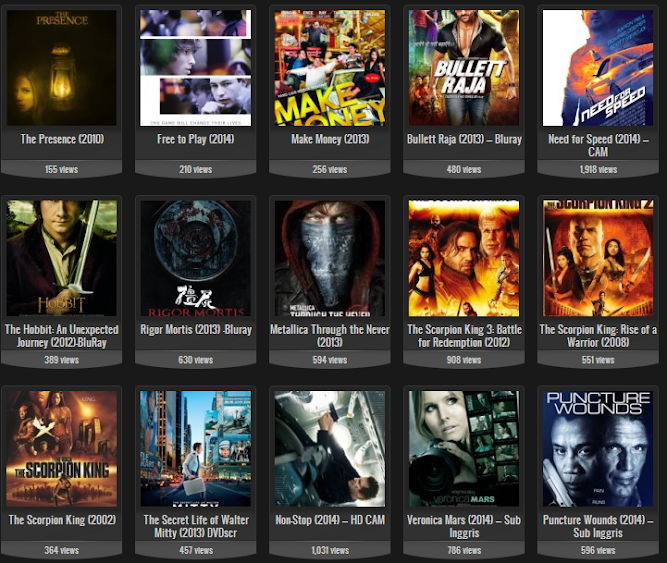Click title link Rigor Mortis (2013) -Bluray
Viewport: 667px width, 563px height.
click(x=196, y=330)
